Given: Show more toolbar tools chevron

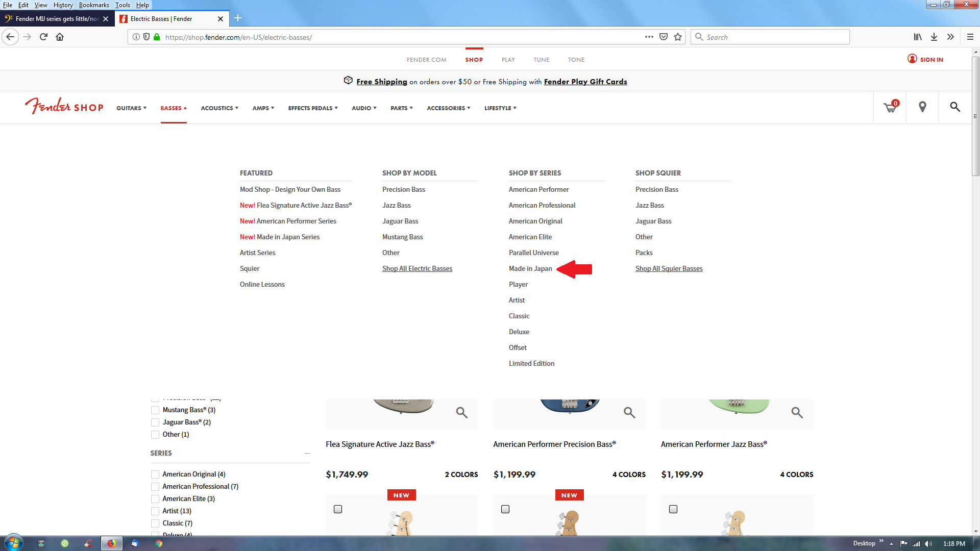Looking at the screenshot, I should click(950, 37).
